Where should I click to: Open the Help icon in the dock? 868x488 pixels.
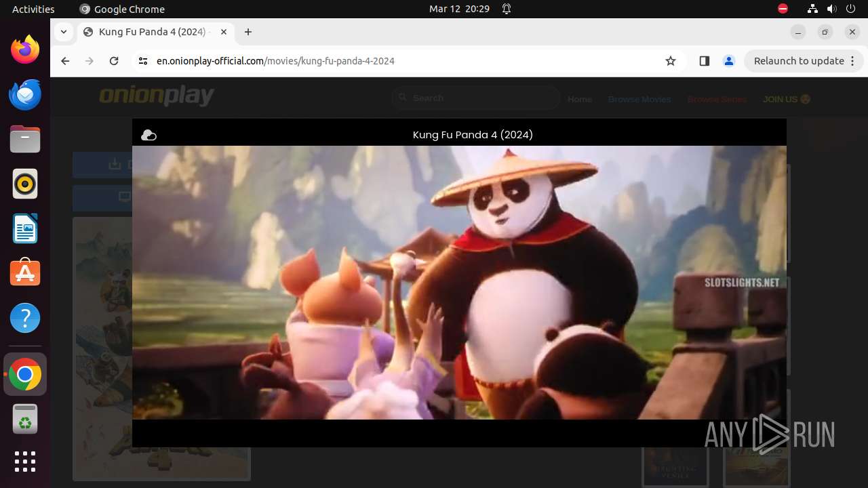25,318
